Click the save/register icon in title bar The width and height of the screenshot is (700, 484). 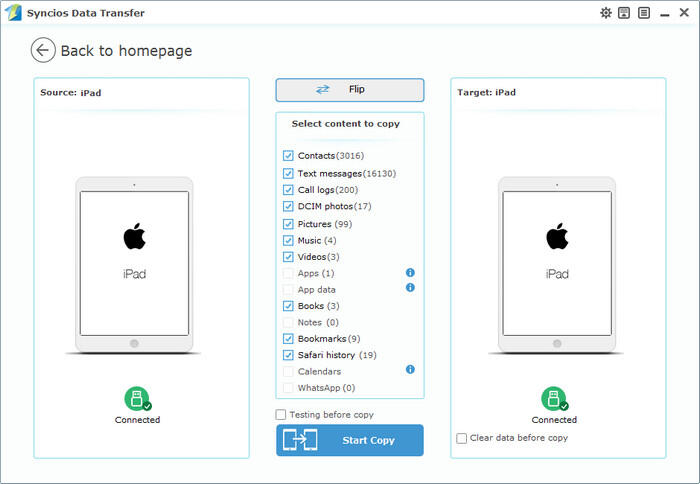[x=624, y=13]
